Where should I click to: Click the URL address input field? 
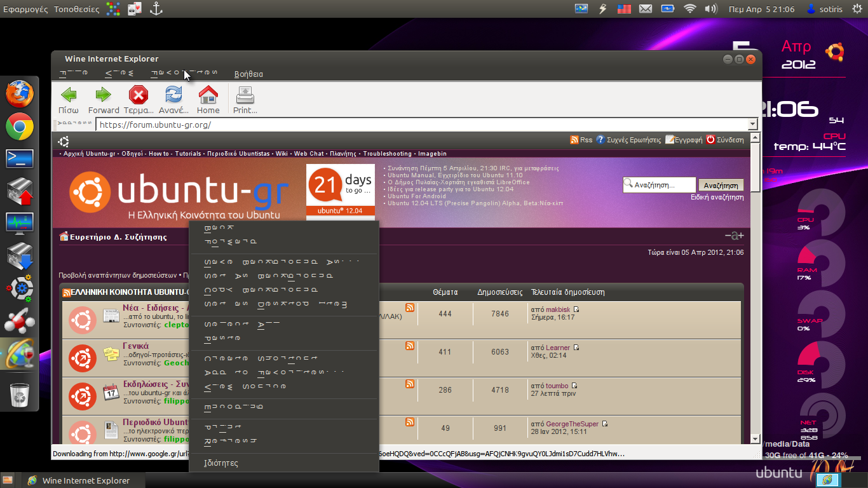pos(419,125)
